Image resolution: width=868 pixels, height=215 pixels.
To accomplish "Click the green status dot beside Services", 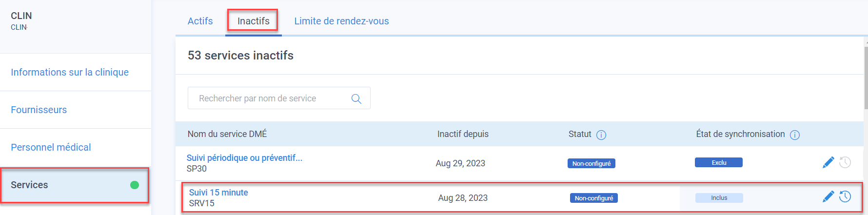I will tap(135, 185).
